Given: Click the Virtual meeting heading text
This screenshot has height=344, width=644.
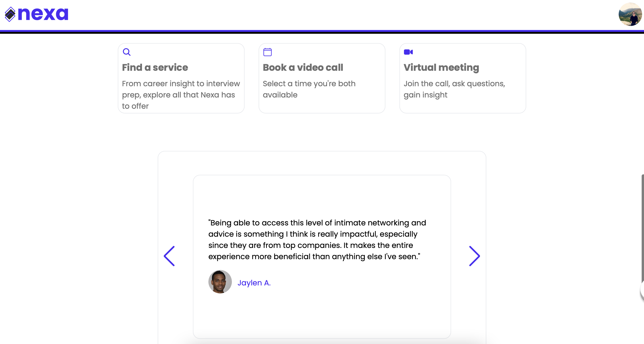Looking at the screenshot, I should 441,67.
